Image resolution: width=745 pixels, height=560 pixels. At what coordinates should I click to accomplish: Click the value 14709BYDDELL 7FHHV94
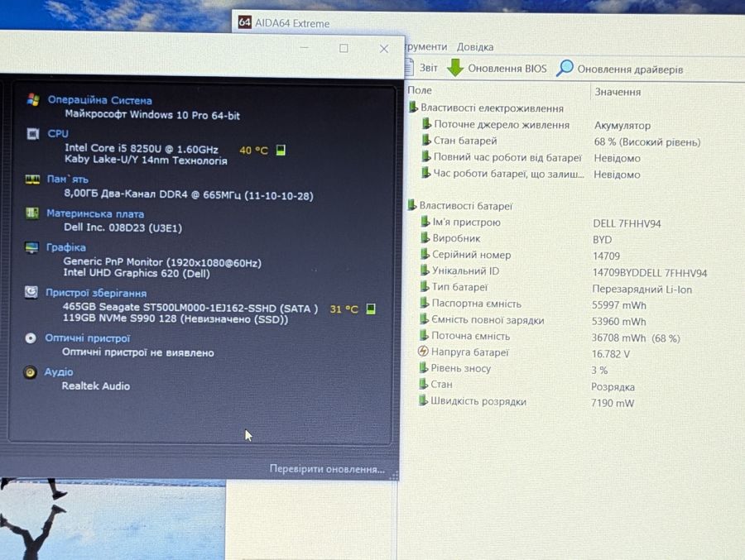click(650, 273)
